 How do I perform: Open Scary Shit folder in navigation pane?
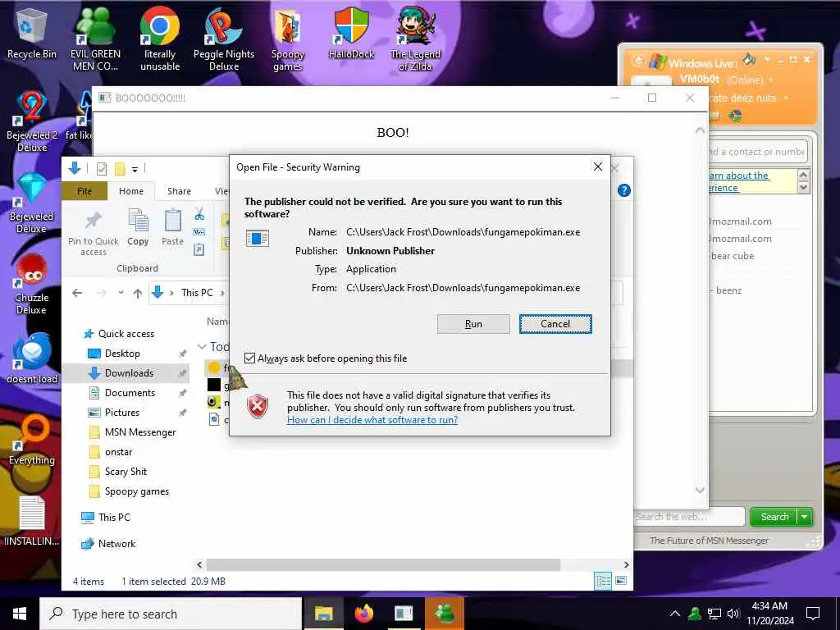pos(126,472)
